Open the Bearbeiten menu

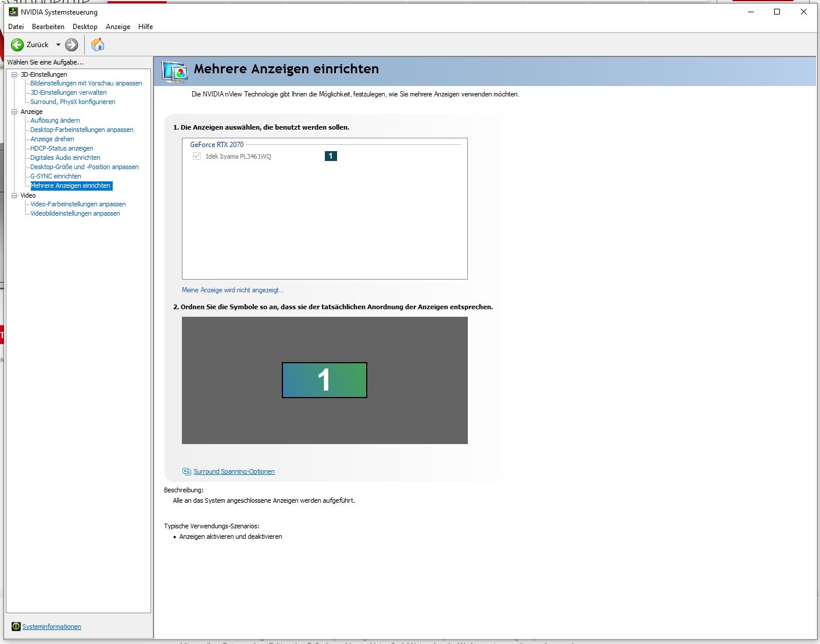point(48,27)
